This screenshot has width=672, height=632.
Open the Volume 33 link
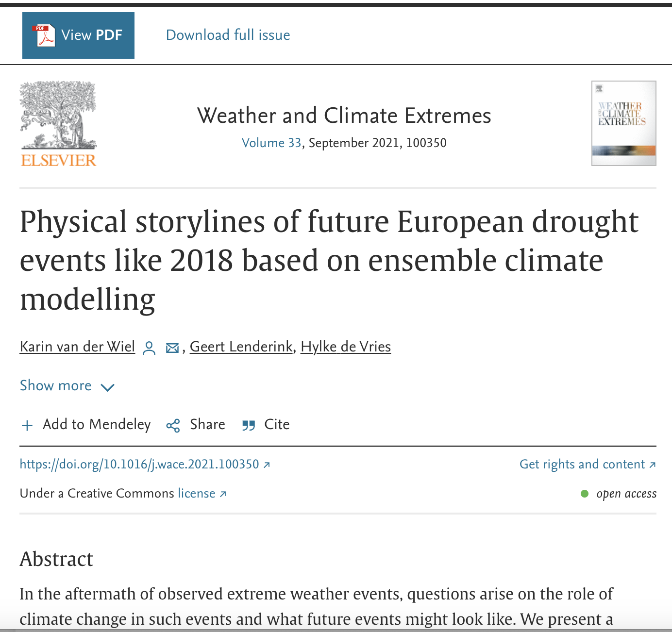coord(271,143)
